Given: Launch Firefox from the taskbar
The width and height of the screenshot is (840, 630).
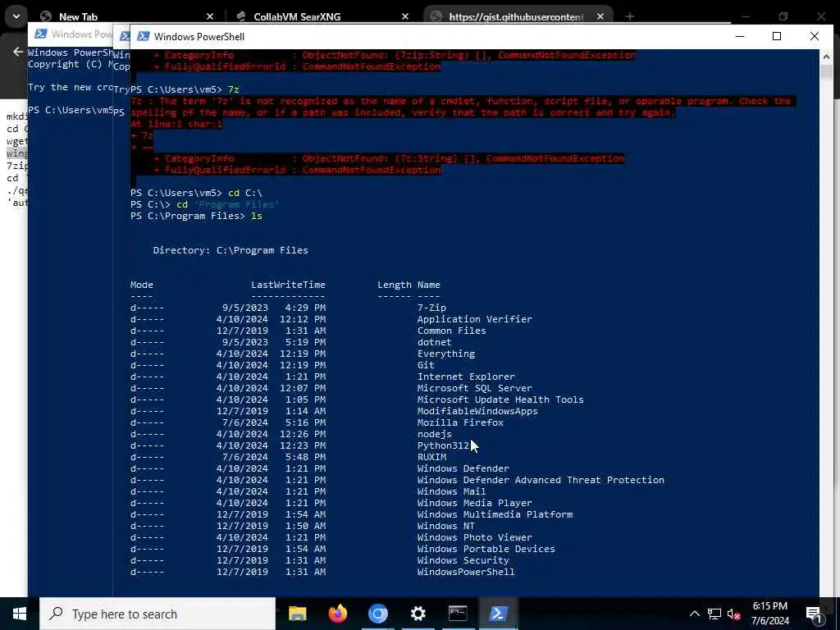Looking at the screenshot, I should click(337, 614).
